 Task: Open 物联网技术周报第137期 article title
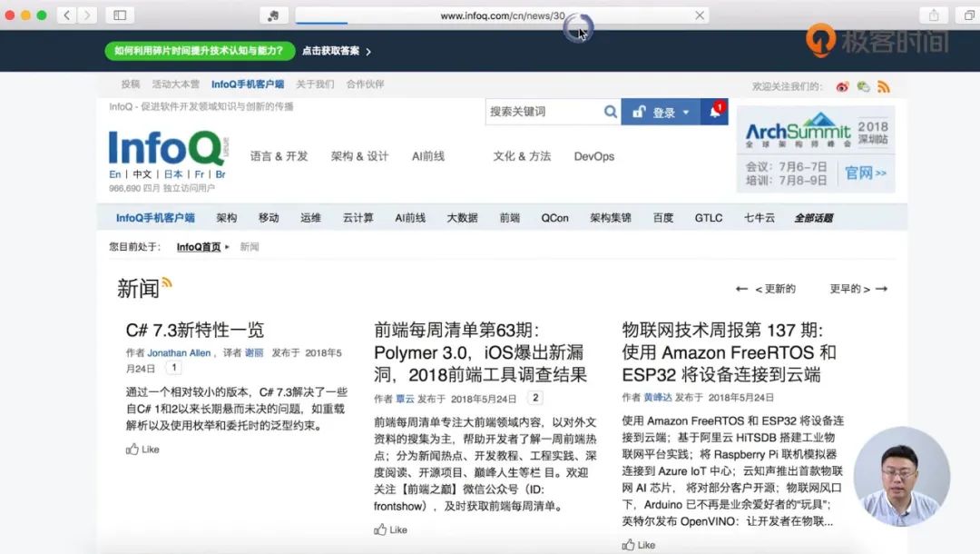(x=729, y=352)
